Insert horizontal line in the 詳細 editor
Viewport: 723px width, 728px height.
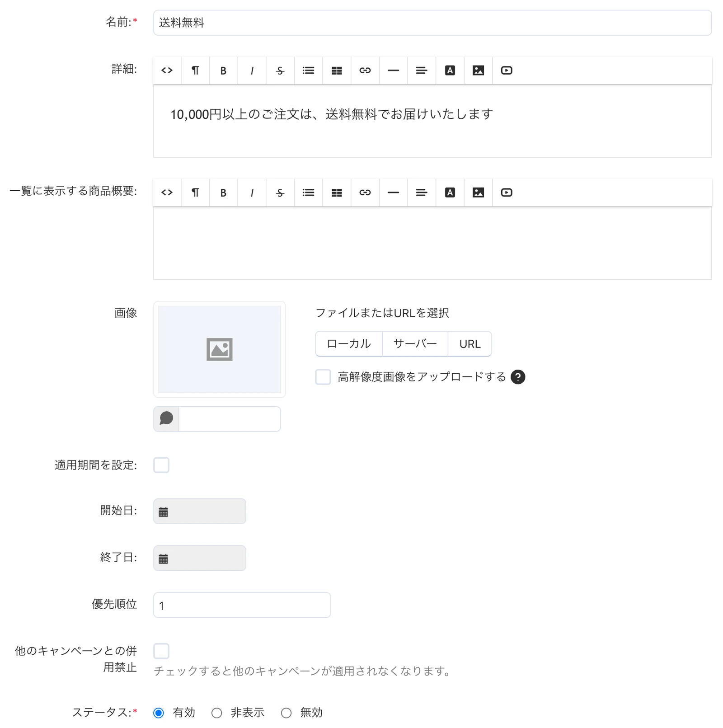[x=394, y=70]
